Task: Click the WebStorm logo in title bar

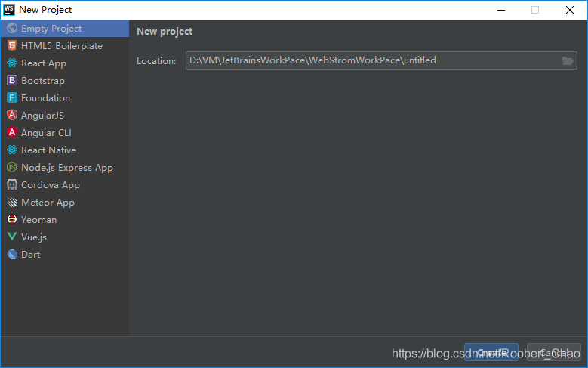Action: [x=9, y=10]
